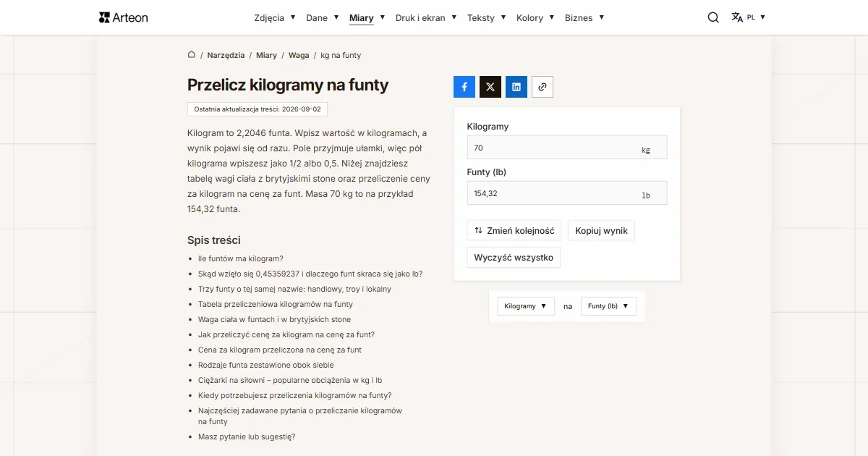Jump to 'Najczęściej zadawane pytania' section
This screenshot has height=456, width=868.
tap(300, 415)
